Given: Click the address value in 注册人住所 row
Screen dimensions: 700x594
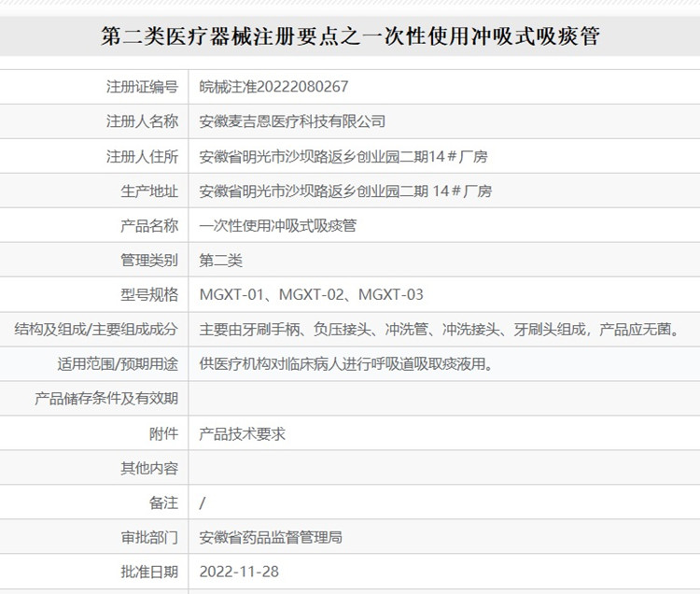Looking at the screenshot, I should click(343, 156).
